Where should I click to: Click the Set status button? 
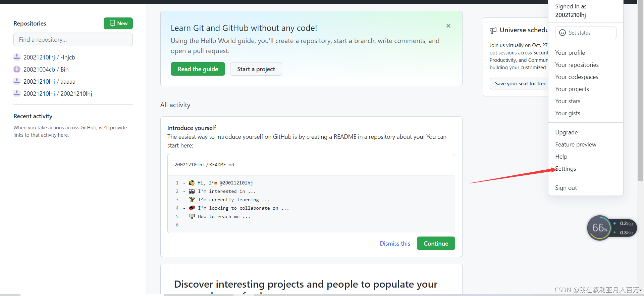(x=586, y=33)
